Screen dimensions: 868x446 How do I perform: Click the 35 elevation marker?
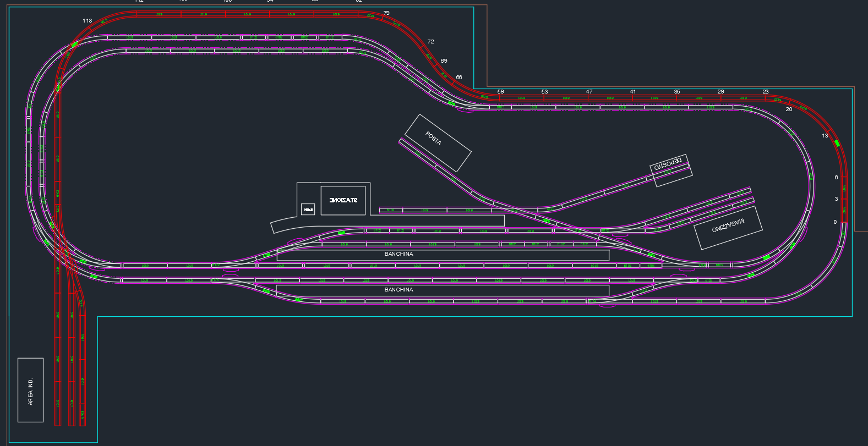[677, 92]
